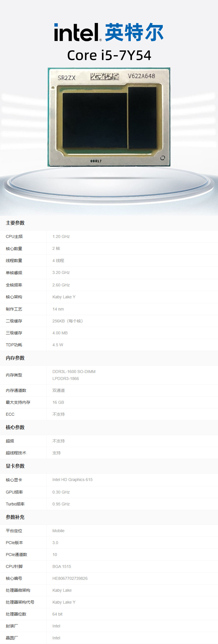Click the 核心显卡 label
The width and height of the screenshot is (218, 644).
pos(14,480)
